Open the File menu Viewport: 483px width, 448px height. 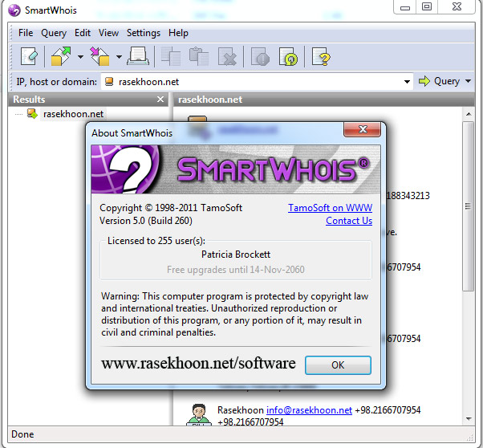click(26, 33)
